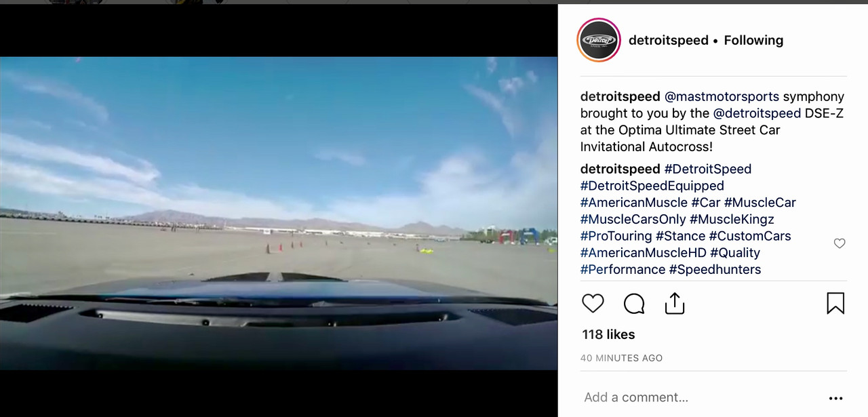View the 118 likes list
This screenshot has height=417, width=868.
(608, 334)
